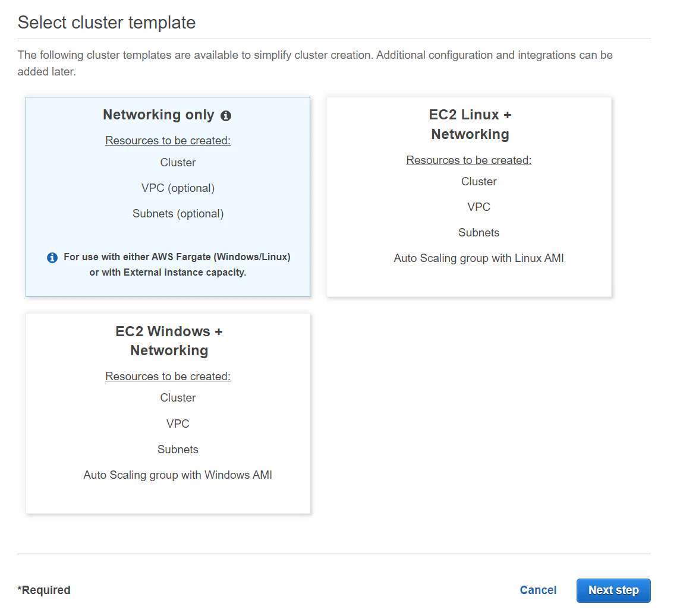Click 'Cluster' in EC2 Windows card
680x616 pixels.
tap(178, 398)
